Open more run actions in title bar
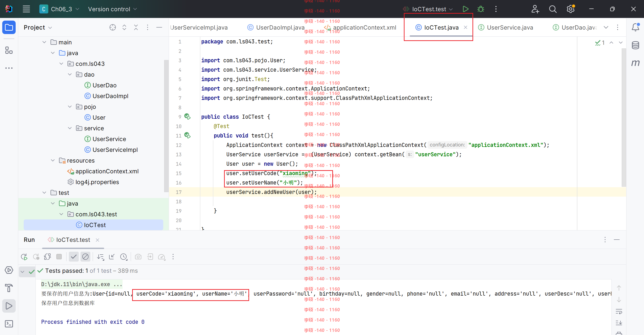Image resolution: width=644 pixels, height=335 pixels. [496, 9]
